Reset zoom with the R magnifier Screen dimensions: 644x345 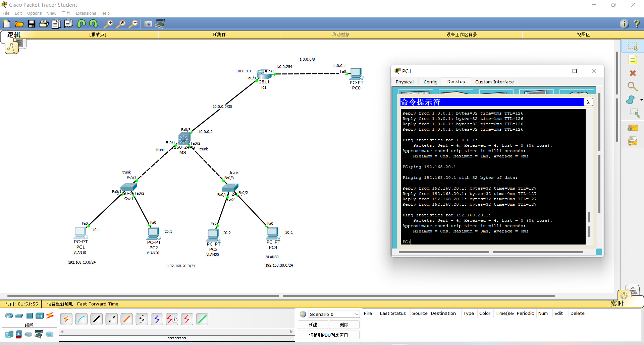pos(121,24)
